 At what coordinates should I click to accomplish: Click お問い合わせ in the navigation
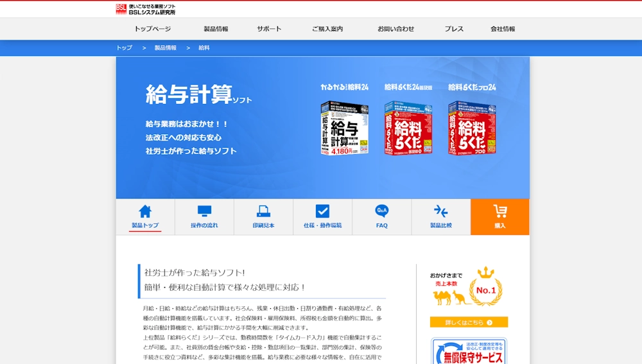click(x=395, y=29)
